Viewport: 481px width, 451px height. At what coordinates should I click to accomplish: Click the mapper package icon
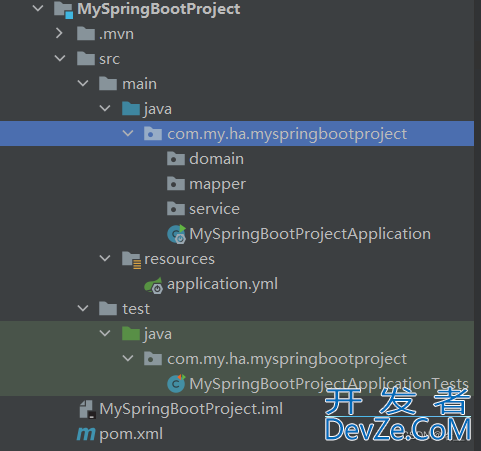176,183
